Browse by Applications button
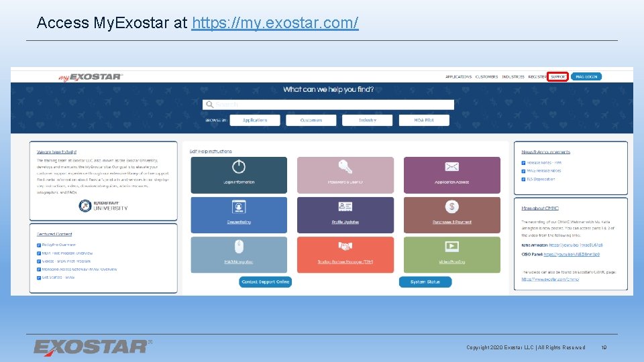The width and height of the screenshot is (644, 362). (255, 120)
